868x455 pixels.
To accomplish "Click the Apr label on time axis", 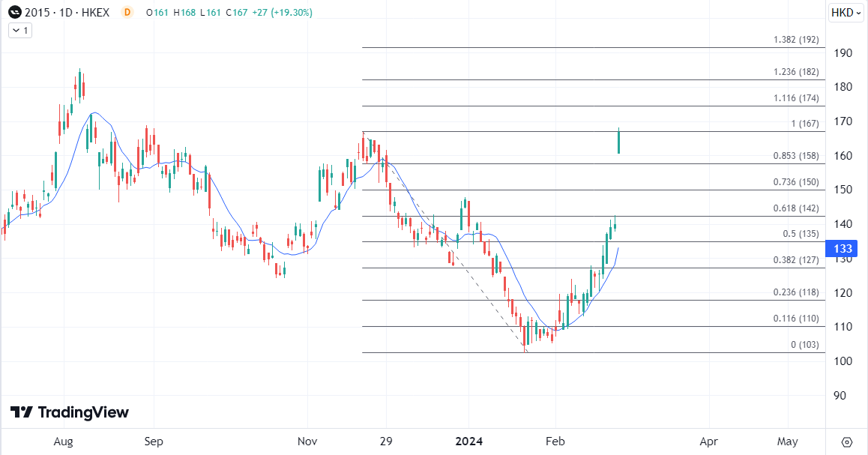I will pyautogui.click(x=708, y=442).
